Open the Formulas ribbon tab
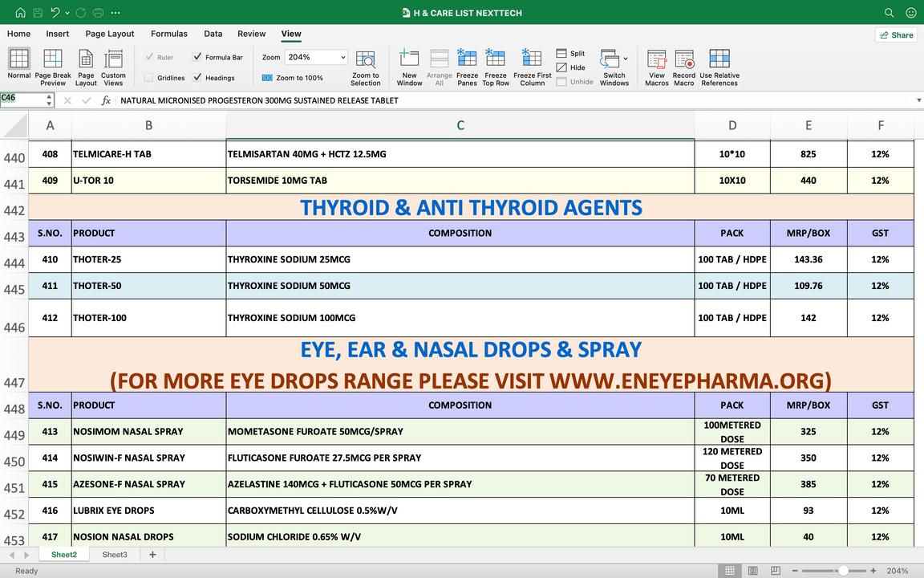924x578 pixels. pos(169,34)
